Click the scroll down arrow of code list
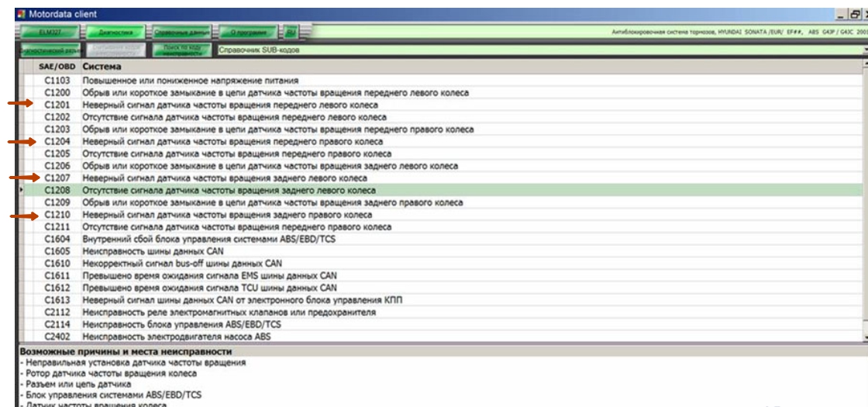Image resolution: width=868 pixels, height=407 pixels. click(x=865, y=338)
